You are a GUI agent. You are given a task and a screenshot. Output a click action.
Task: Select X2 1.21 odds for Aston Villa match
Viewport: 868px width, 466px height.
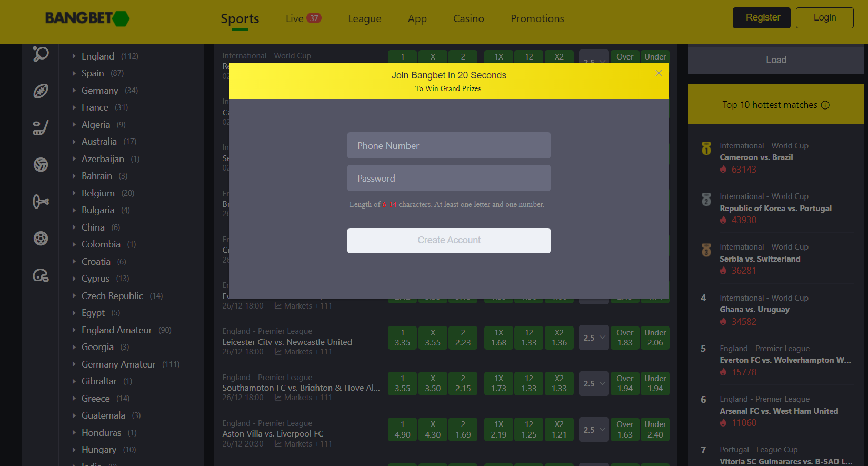tap(559, 430)
